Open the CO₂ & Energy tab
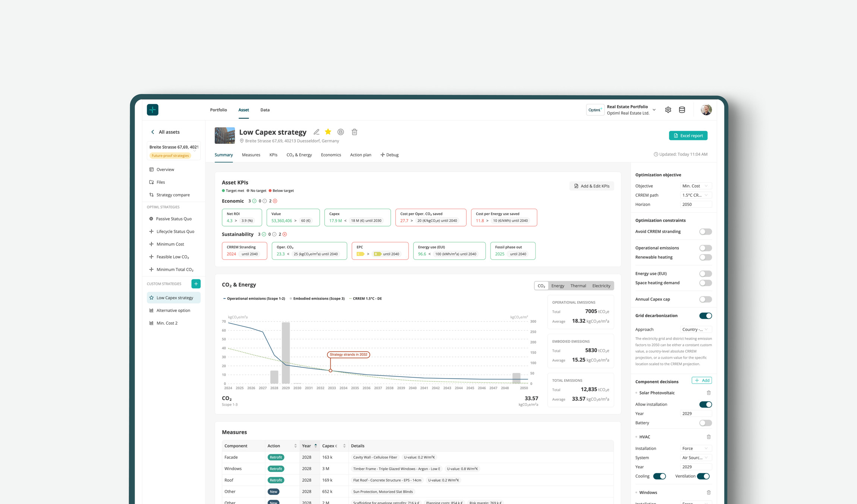This screenshot has height=504, width=857. [x=299, y=155]
